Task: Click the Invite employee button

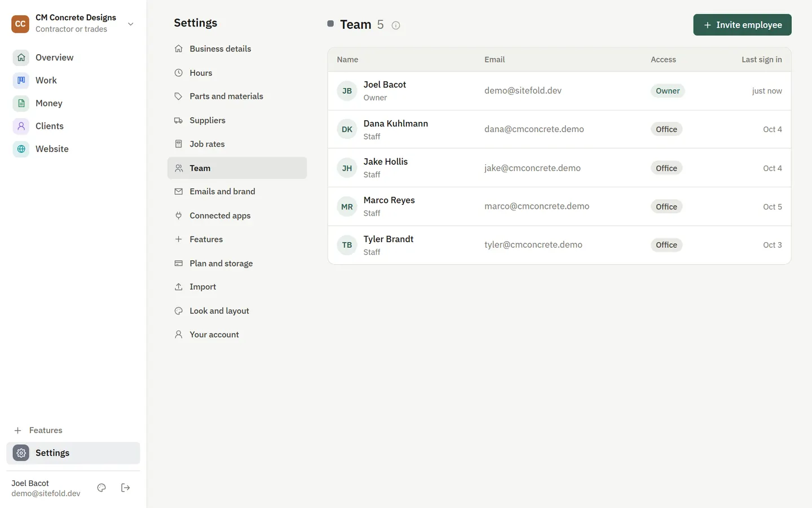Action: [742, 25]
